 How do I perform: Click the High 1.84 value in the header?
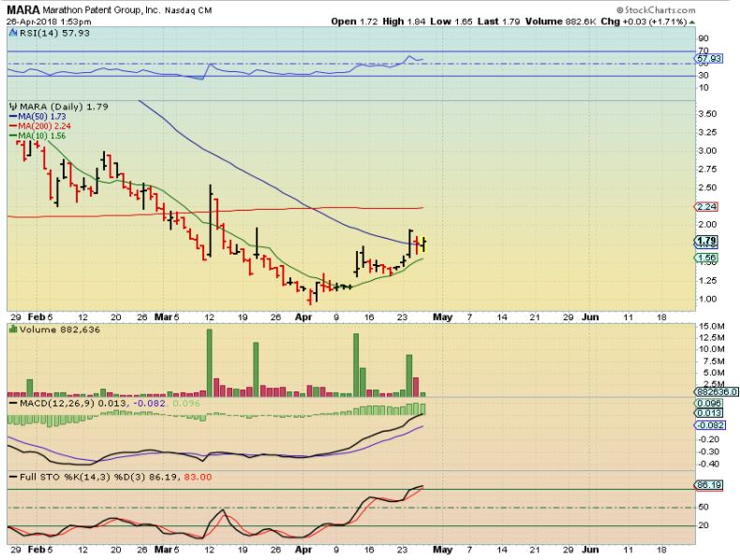pyautogui.click(x=404, y=22)
